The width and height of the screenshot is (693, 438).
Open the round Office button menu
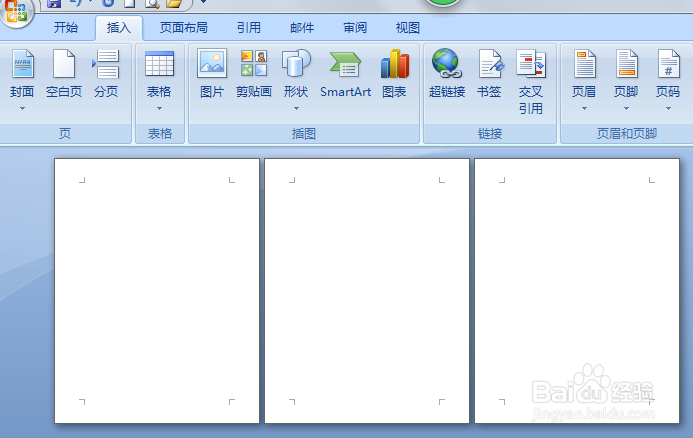[16, 11]
